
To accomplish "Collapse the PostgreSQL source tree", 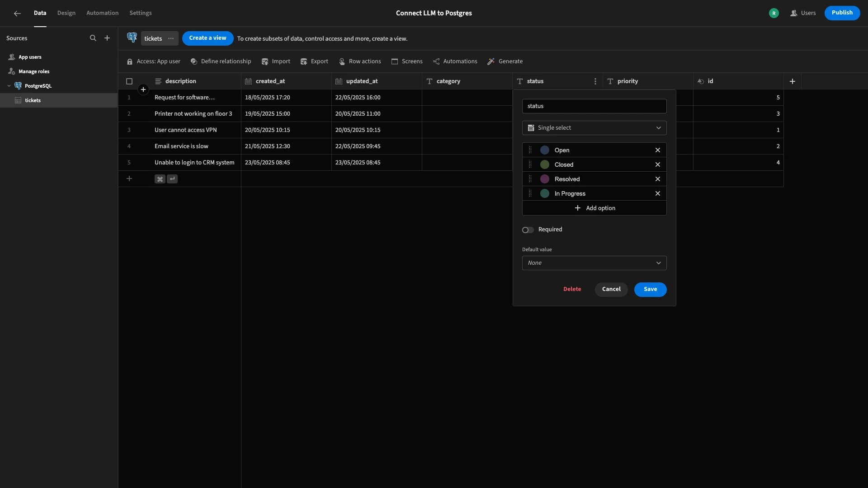I will coord(9,86).
